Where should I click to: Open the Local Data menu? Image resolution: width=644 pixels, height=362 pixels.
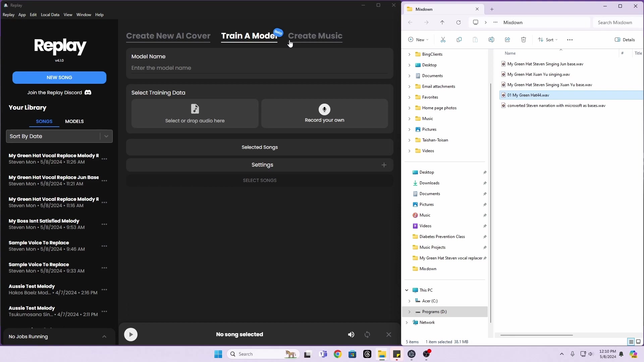[x=50, y=14]
